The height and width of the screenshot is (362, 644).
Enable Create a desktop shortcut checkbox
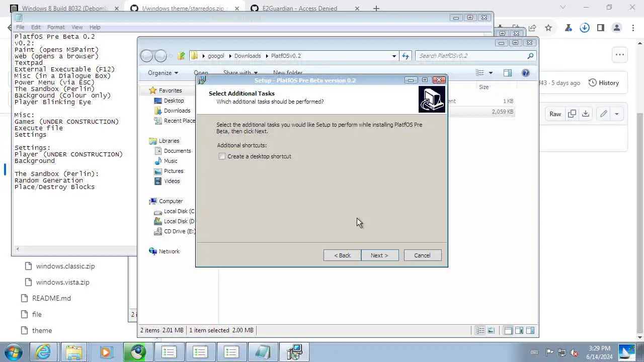[x=222, y=156]
